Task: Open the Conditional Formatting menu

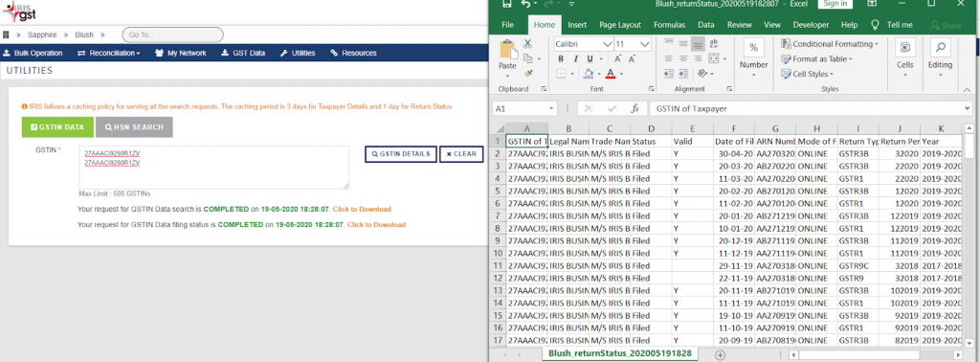Action: coord(830,44)
